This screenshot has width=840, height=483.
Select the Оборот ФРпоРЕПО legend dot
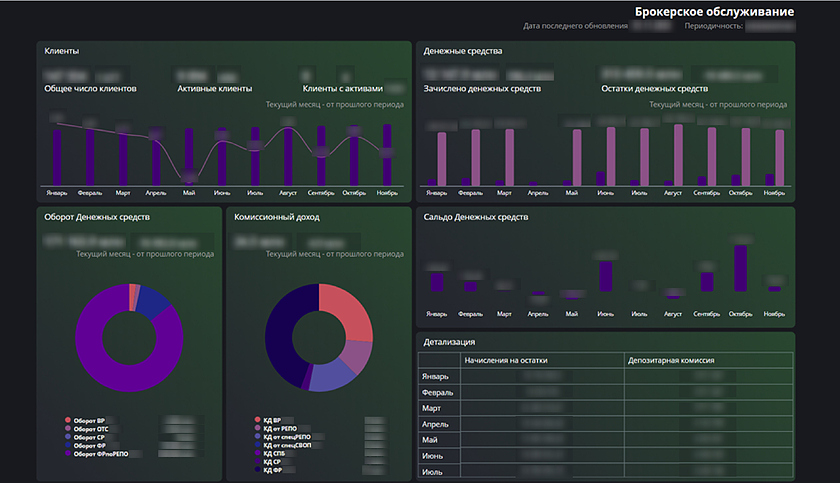pos(68,453)
